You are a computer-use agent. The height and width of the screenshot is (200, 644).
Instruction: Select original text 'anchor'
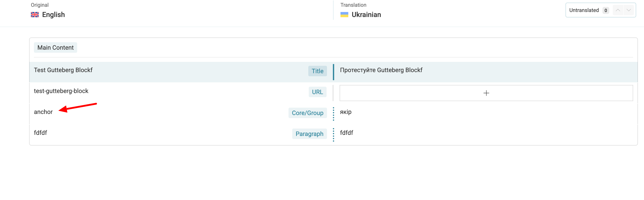43,112
